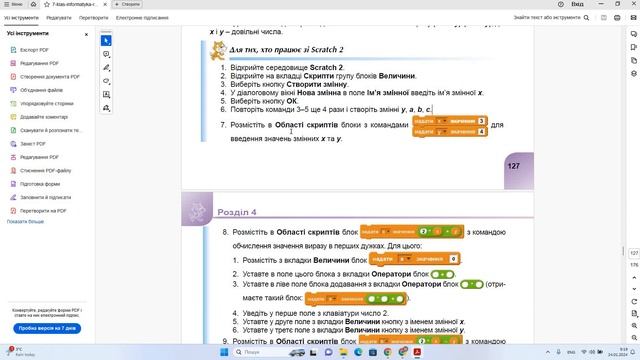Select the highlighter pen tool
Viewport: 640px width, 360px height.
[x=106, y=68]
